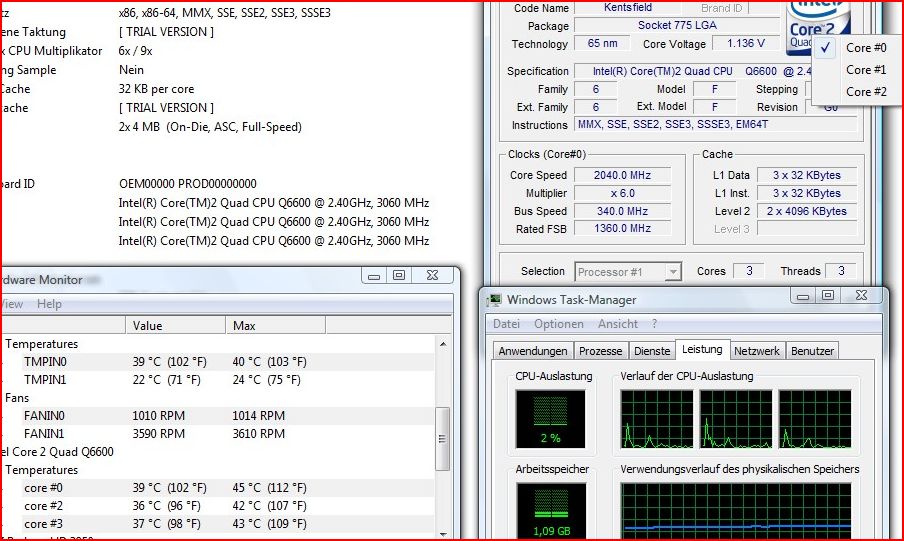The width and height of the screenshot is (904, 541).
Task: Maximize the Hardware Monitor window
Action: (x=399, y=276)
